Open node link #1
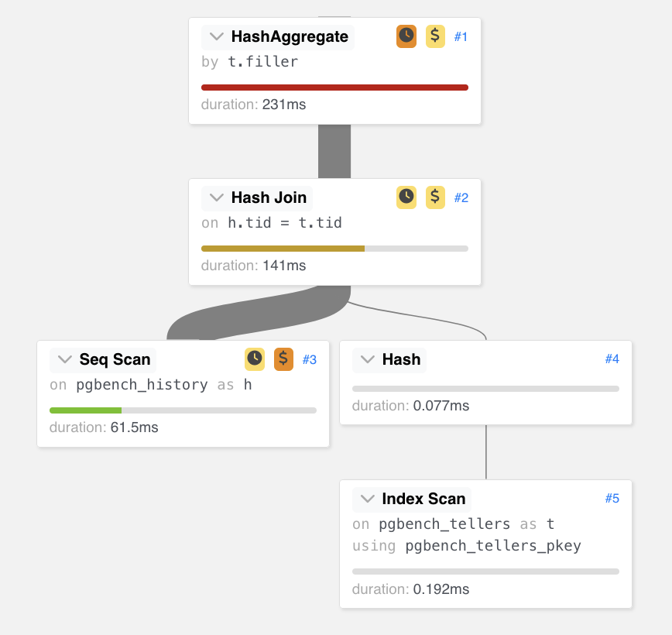Viewport: 672px width, 635px height. pyautogui.click(x=461, y=37)
